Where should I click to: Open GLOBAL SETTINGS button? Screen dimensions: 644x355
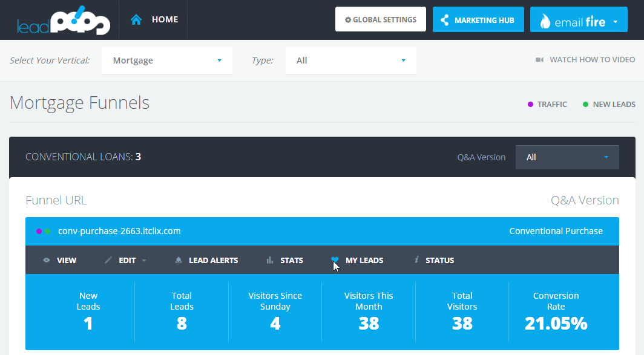tap(380, 19)
